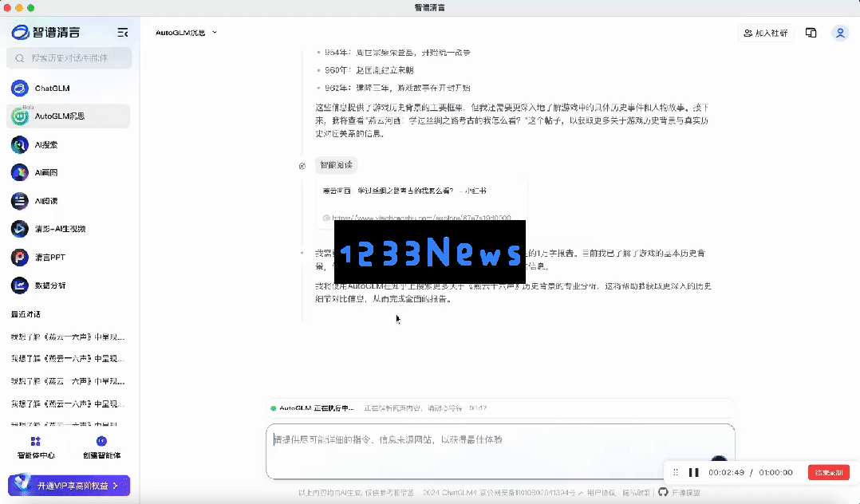Focus the 搜索历史对话 search field
This screenshot has width=860, height=504.
[x=69, y=58]
